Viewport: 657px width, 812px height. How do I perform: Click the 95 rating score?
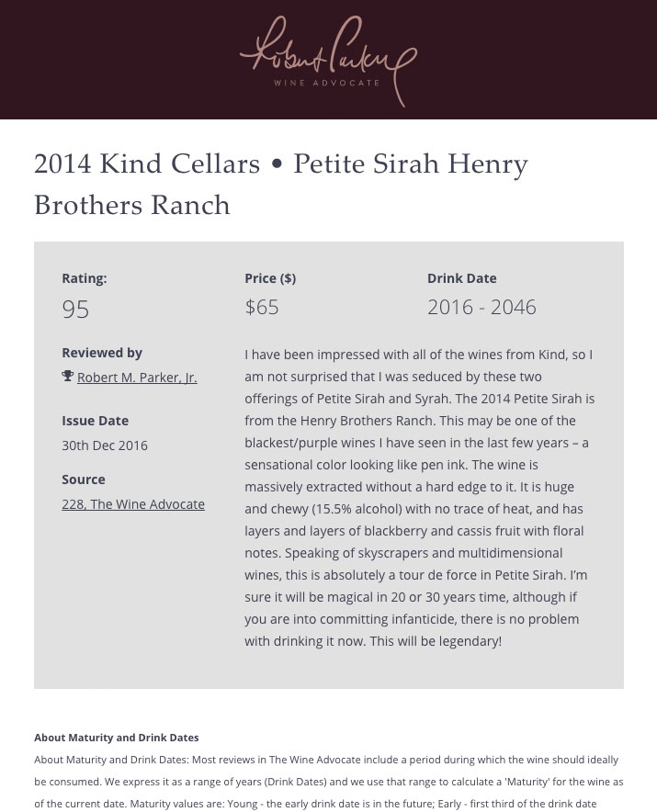tap(75, 310)
